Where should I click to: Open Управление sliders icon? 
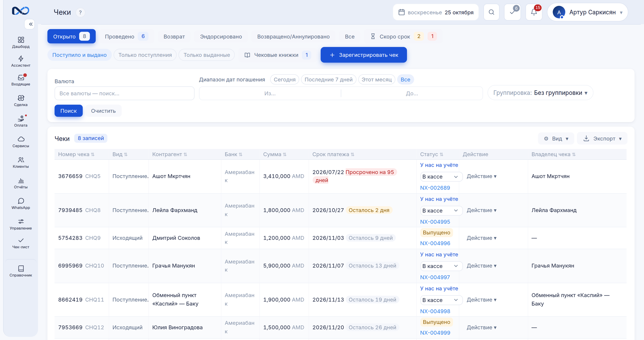coord(21,224)
